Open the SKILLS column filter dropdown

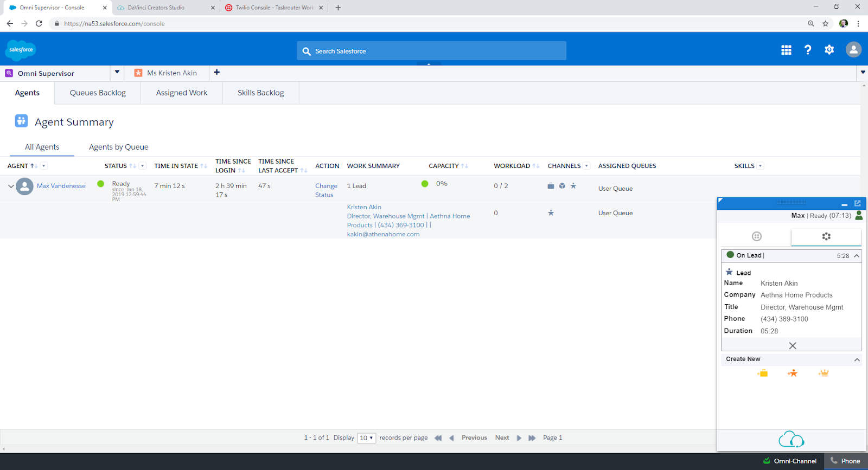point(760,166)
